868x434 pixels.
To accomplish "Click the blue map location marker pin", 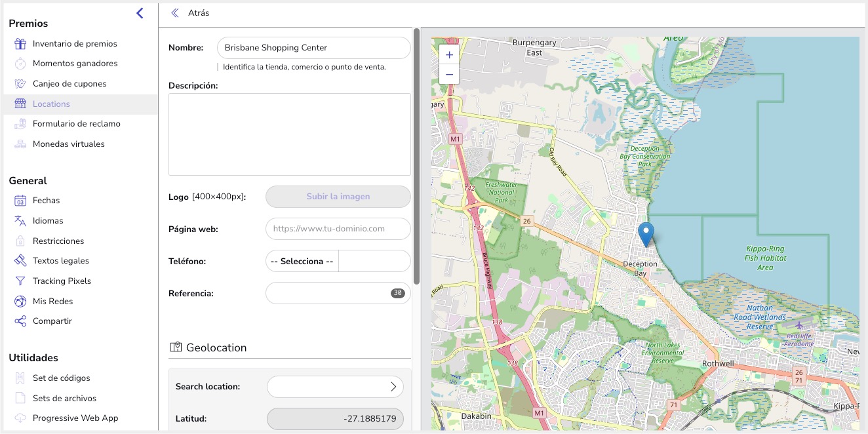I will pyautogui.click(x=646, y=235).
